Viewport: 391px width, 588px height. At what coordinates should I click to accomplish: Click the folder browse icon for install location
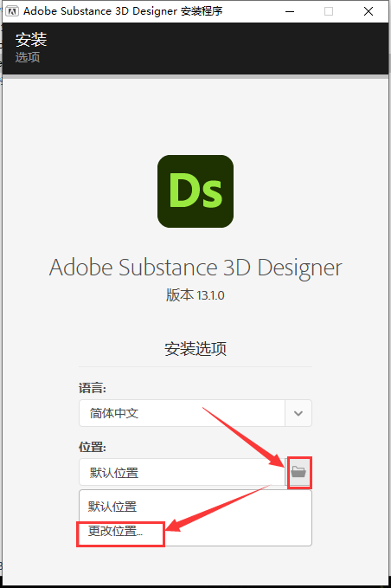click(x=298, y=472)
